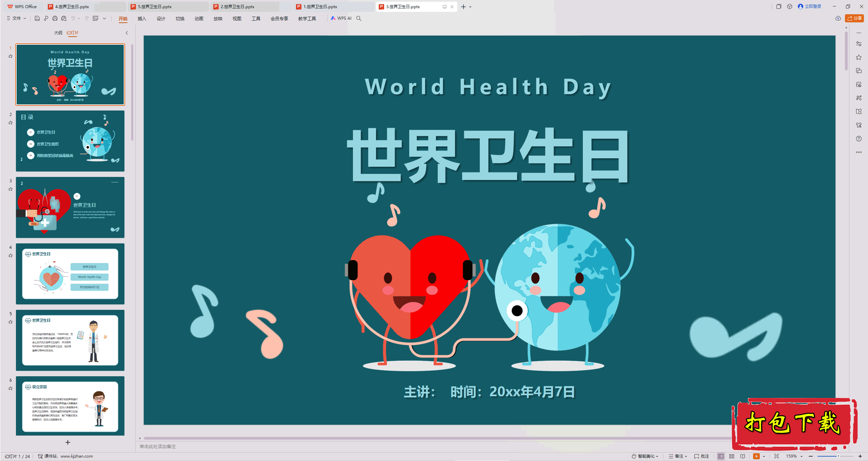Click the magic wand beautify icon in sidebar
Screen dimensions: 868x461
tap(859, 98)
